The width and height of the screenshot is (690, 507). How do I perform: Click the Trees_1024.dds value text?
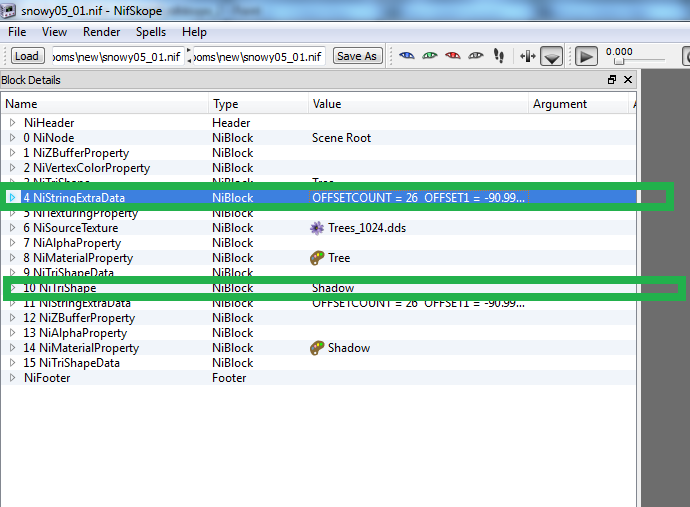(367, 228)
